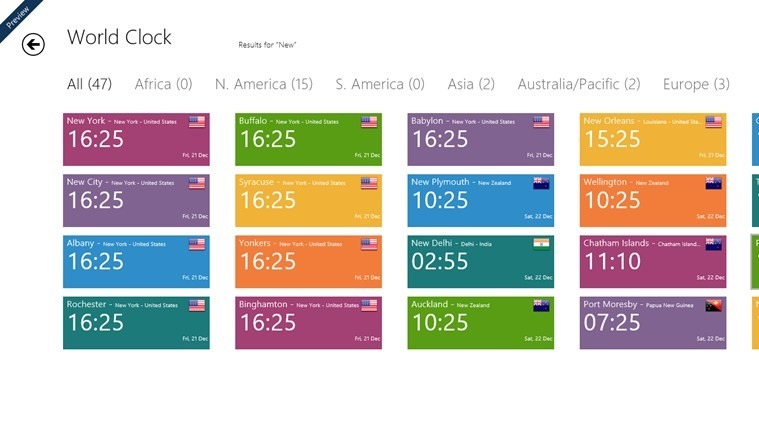Filter results by Asia (2)
759x427 pixels.
(471, 85)
